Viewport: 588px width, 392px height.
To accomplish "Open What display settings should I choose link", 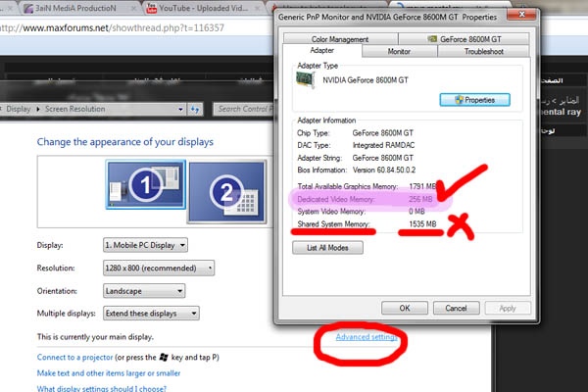I will pyautogui.click(x=101, y=388).
